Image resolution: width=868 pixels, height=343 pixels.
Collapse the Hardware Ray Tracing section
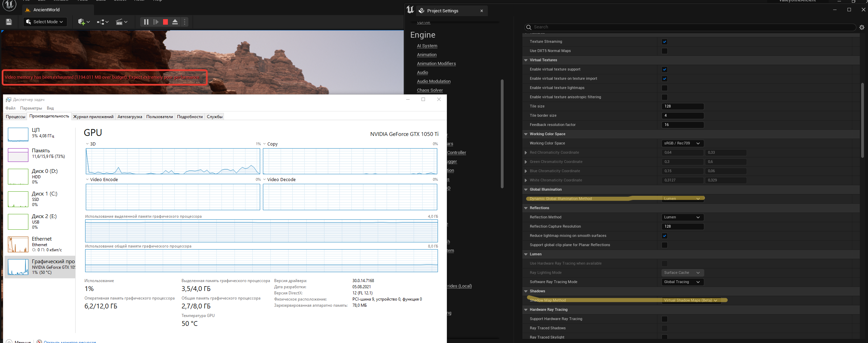click(x=526, y=310)
